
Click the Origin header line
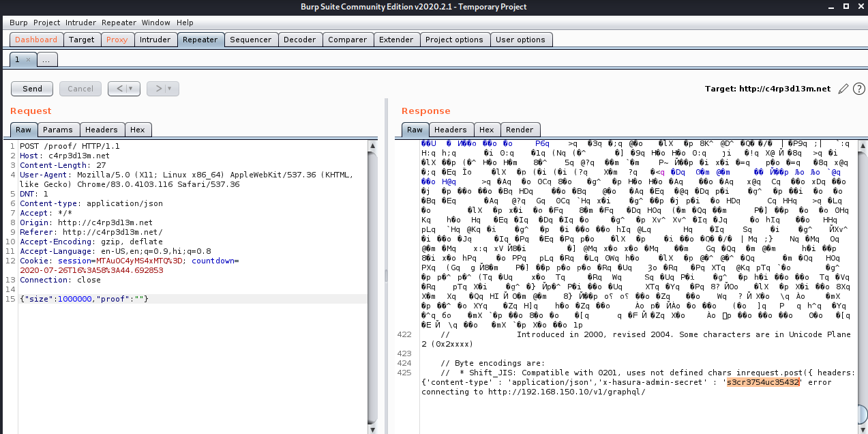pyautogui.click(x=86, y=222)
